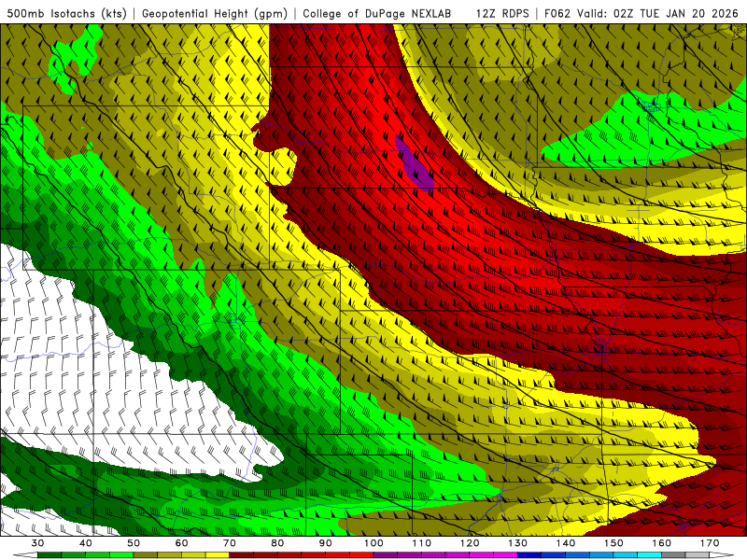Click the legend value 30
The width and height of the screenshot is (747, 560).
pos(37,543)
